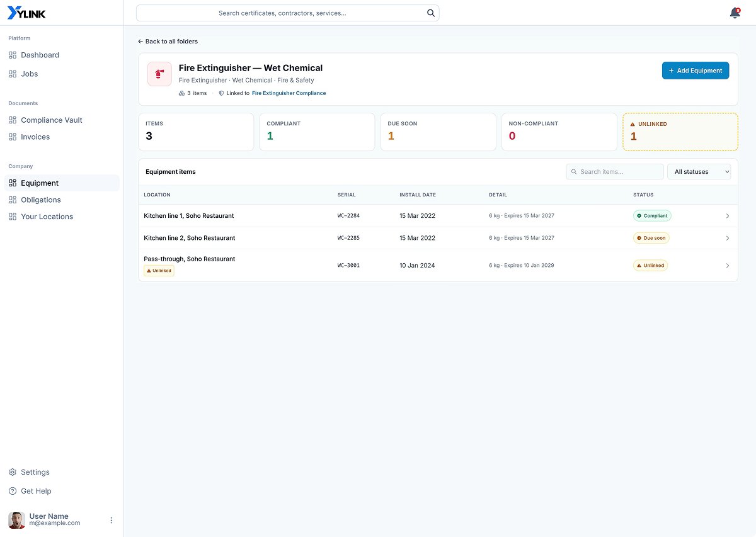Click the Obligations sidebar icon

click(x=13, y=200)
